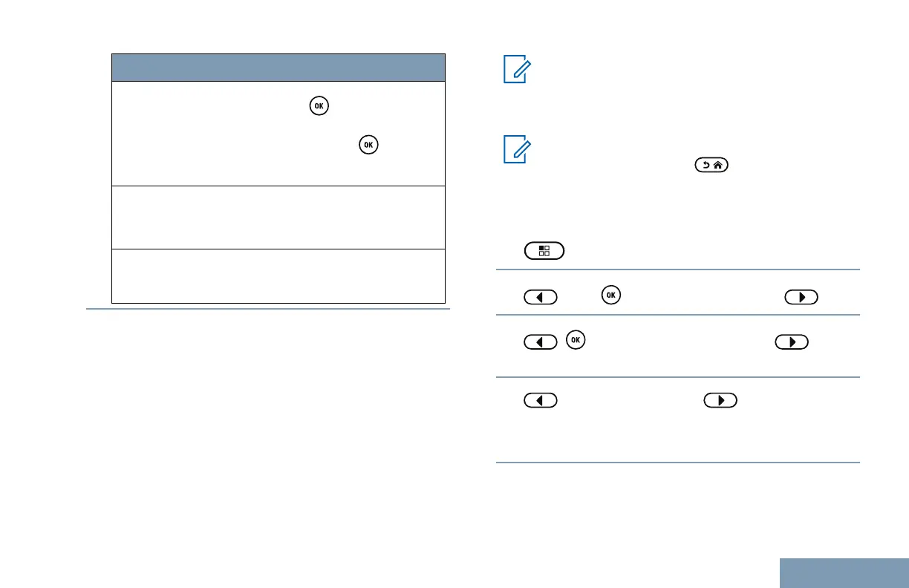Click the upper OK icon inside the table
This screenshot has width=909, height=588.
tap(319, 106)
